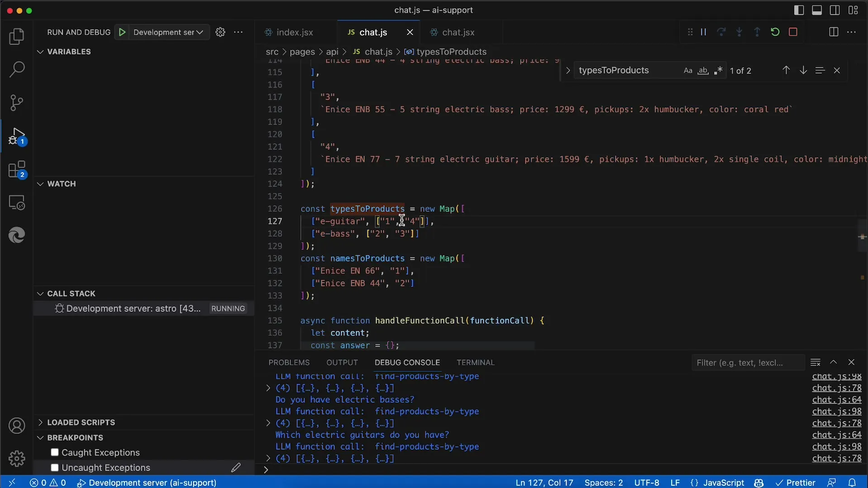
Task: Open the Extensions view
Action: pos(17,169)
